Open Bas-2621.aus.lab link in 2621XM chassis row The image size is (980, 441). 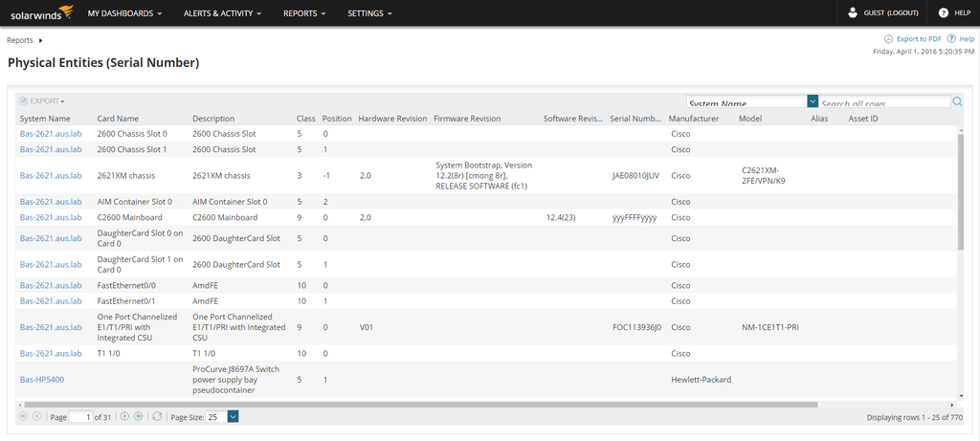(x=51, y=175)
